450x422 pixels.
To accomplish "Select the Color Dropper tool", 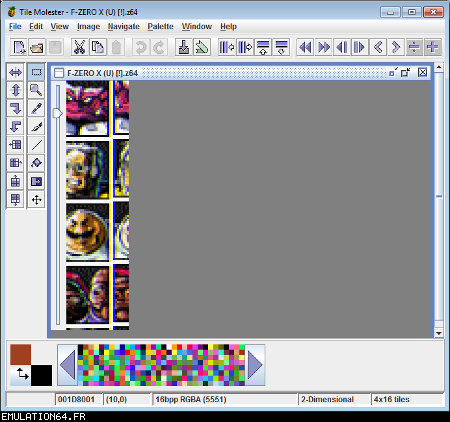I will tap(36, 127).
